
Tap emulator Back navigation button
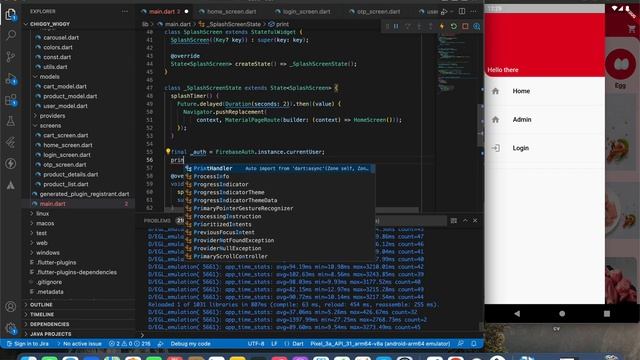517,313
